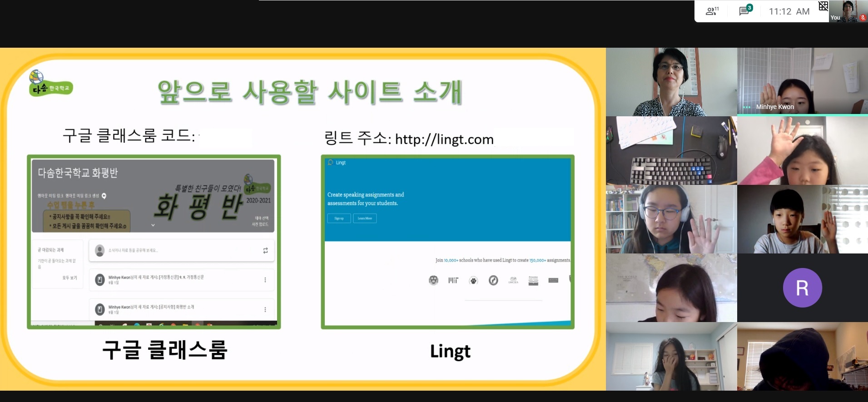
Task: Click the '모두 보기' view all link
Action: (x=70, y=278)
